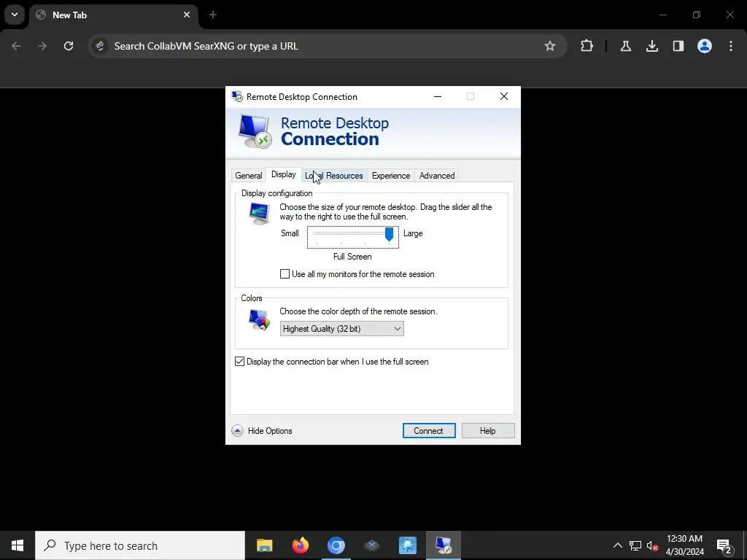Minimize the Remote Desktop Connection window
Viewport: 747px width, 560px height.
pos(438,97)
